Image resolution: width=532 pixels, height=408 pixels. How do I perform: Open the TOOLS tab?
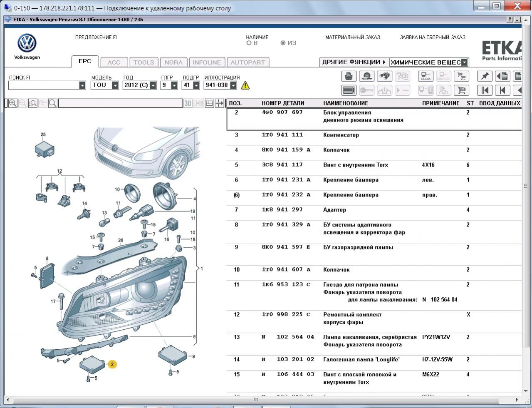pyautogui.click(x=144, y=62)
